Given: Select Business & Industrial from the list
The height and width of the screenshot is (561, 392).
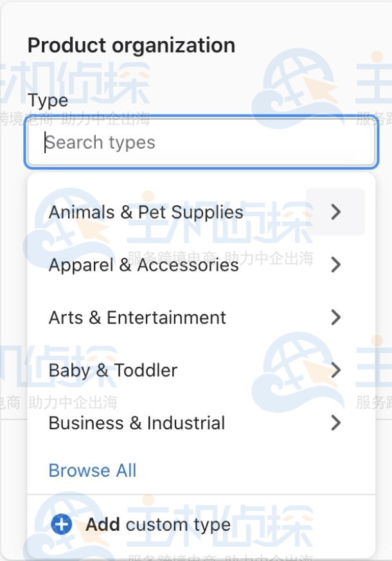Looking at the screenshot, I should (x=137, y=423).
